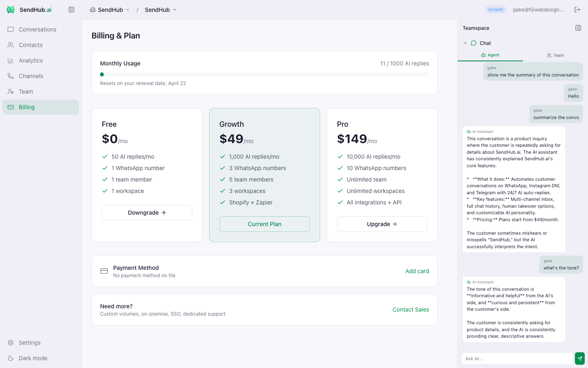The width and height of the screenshot is (588, 368).
Task: Open the first SendHub organization dropdown
Action: pyautogui.click(x=110, y=10)
